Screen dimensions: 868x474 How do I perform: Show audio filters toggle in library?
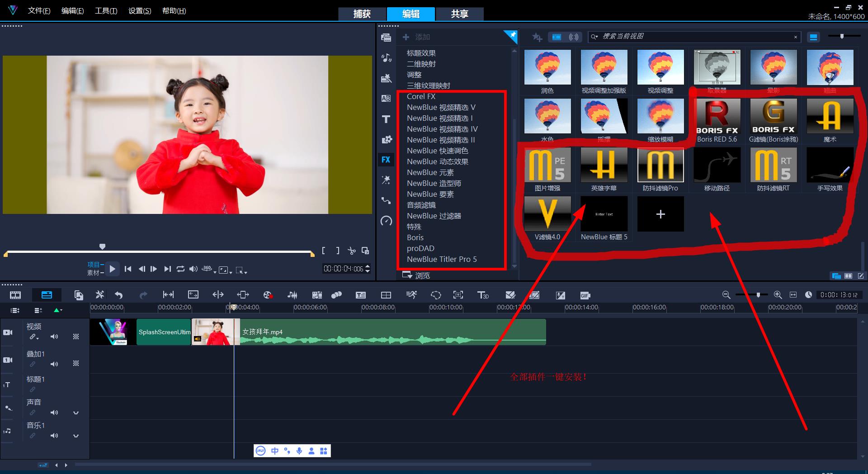click(x=573, y=37)
